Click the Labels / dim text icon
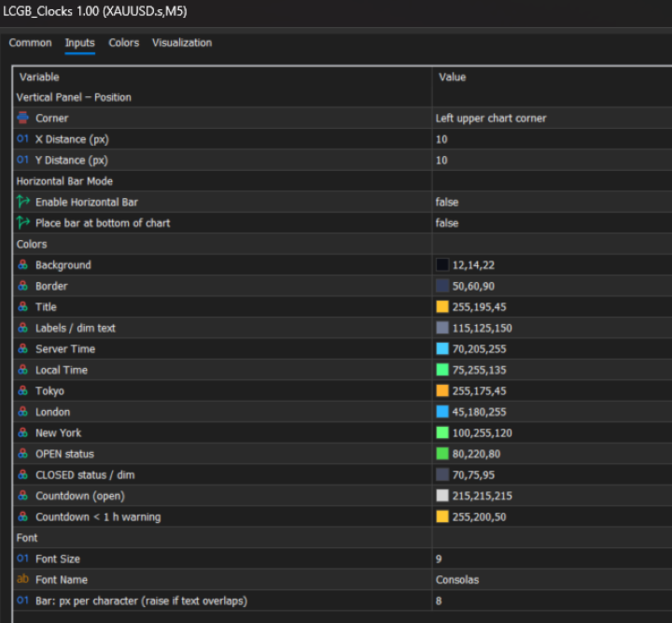Image resolution: width=672 pixels, height=623 pixels. (x=22, y=328)
